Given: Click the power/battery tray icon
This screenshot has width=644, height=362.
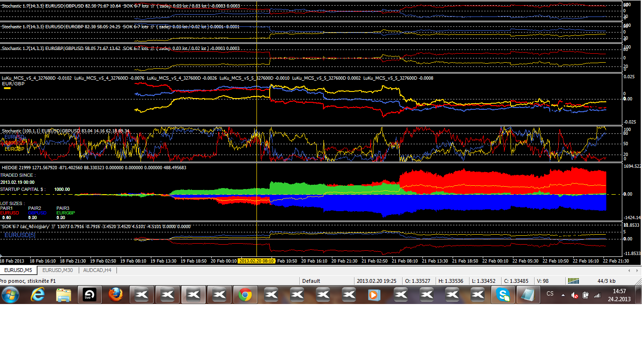Looking at the screenshot, I should pos(586,296).
